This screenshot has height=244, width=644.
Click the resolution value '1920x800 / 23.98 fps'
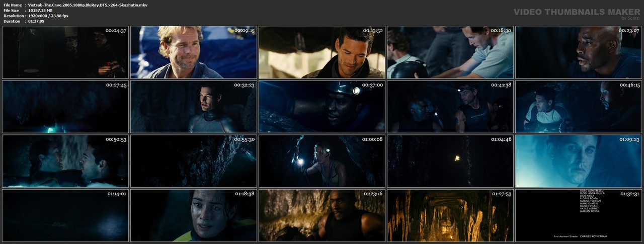48,16
